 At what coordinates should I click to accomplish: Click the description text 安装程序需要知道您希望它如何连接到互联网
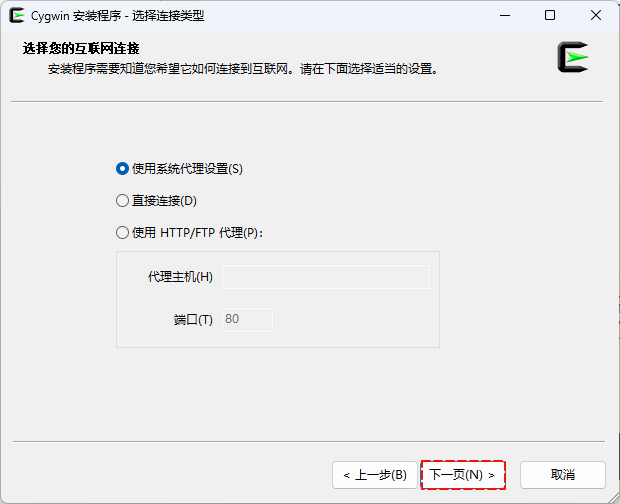click(168, 69)
